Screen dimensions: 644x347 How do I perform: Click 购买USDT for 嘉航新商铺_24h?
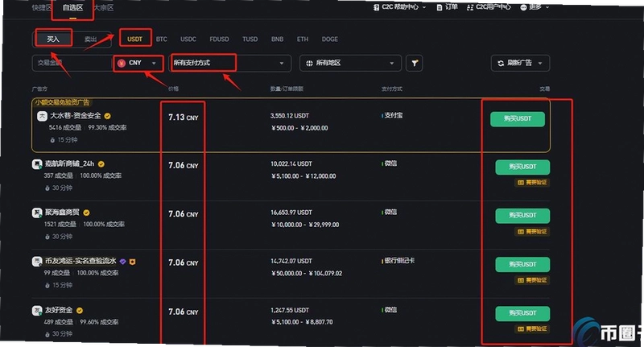click(x=522, y=167)
